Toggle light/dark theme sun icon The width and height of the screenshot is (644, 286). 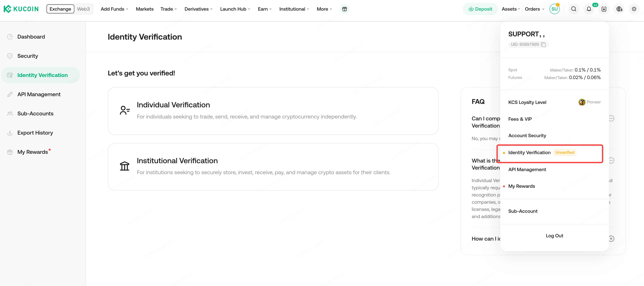(634, 9)
